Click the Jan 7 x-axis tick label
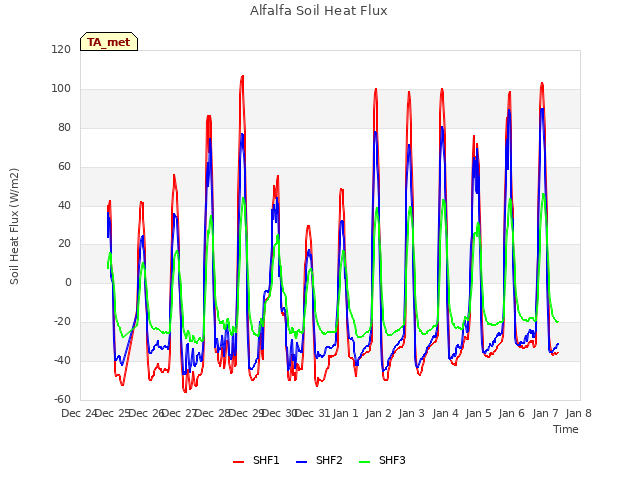The image size is (640, 480). coord(545,413)
